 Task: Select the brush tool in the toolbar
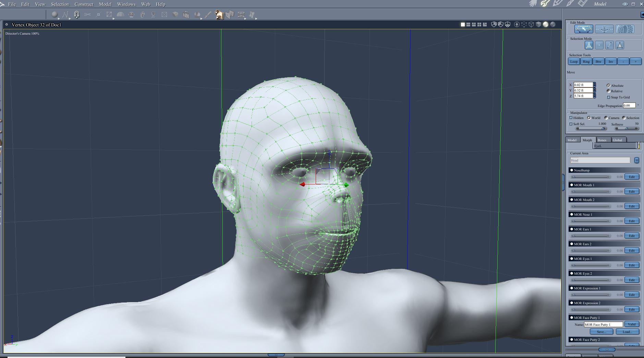click(x=208, y=14)
